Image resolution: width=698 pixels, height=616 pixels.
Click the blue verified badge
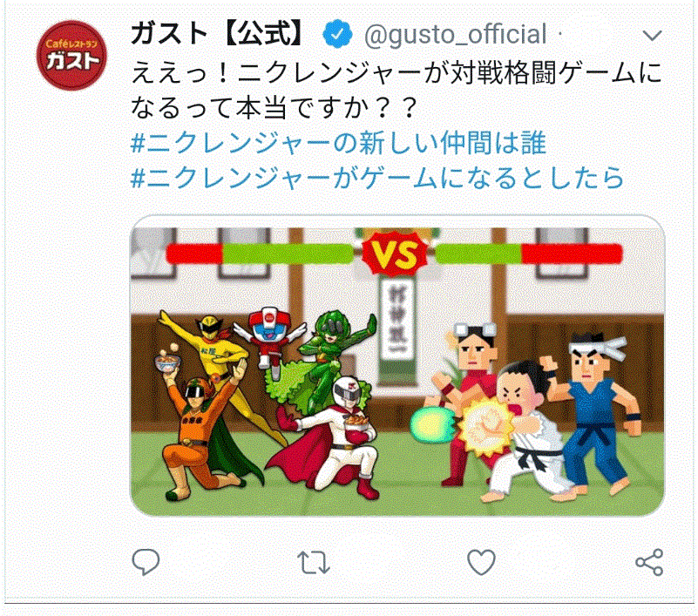pos(337,34)
